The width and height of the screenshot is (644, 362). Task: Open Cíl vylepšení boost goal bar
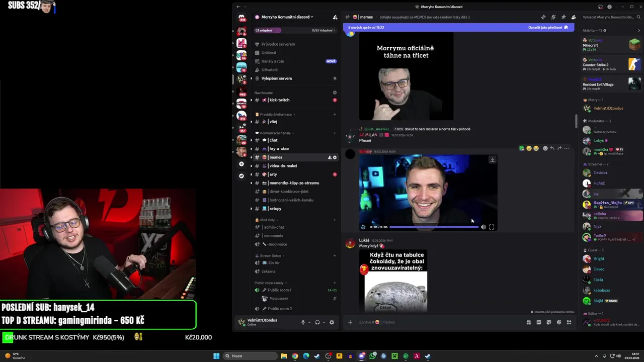pyautogui.click(x=295, y=30)
